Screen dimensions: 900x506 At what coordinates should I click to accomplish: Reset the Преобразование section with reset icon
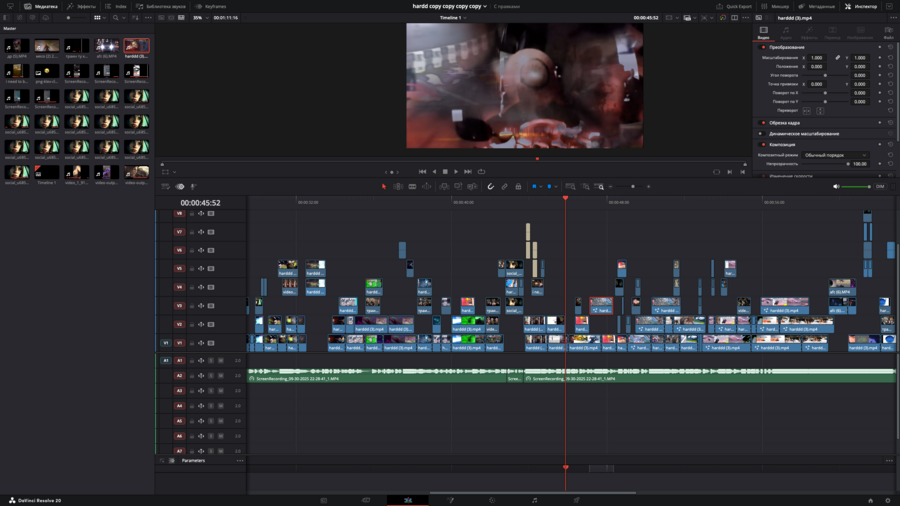coord(890,47)
